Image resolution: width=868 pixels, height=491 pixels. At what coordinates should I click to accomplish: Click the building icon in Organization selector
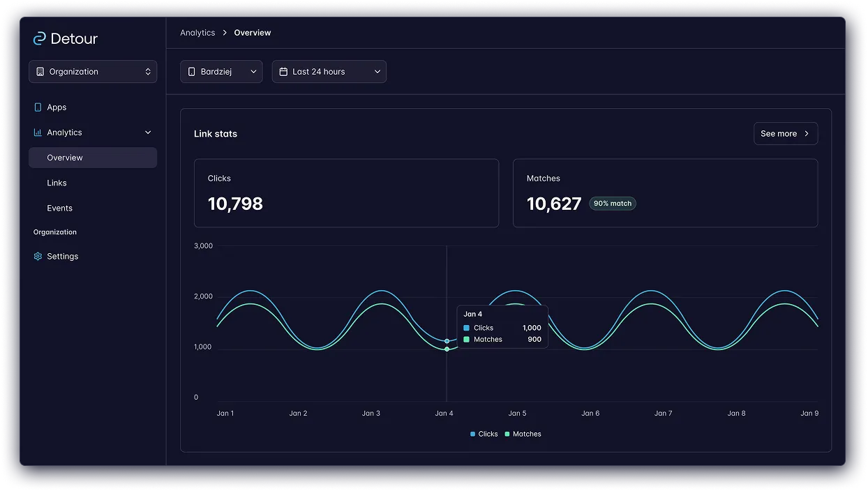[40, 72]
